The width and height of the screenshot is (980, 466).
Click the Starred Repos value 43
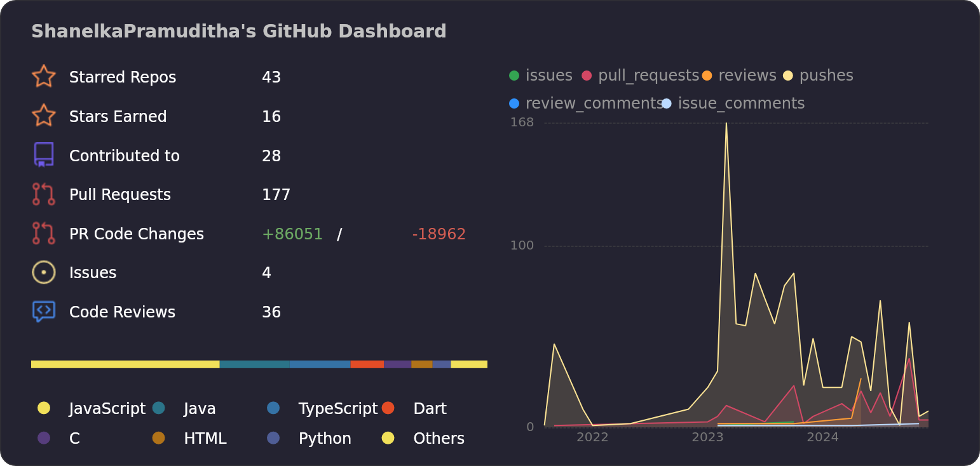[271, 77]
